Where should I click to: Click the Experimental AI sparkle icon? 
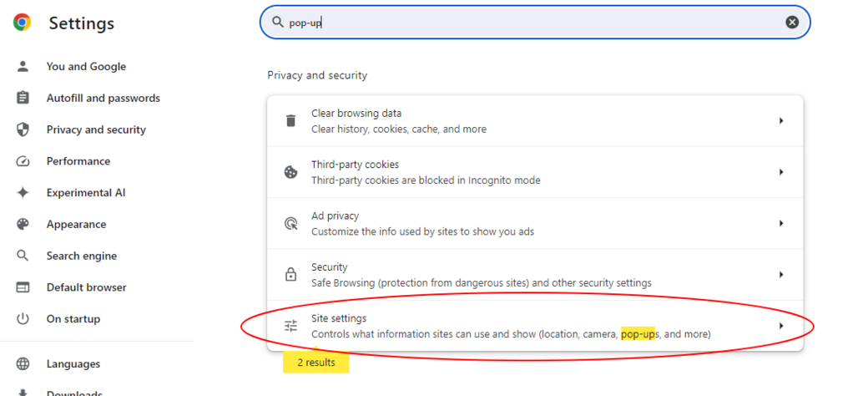(23, 193)
